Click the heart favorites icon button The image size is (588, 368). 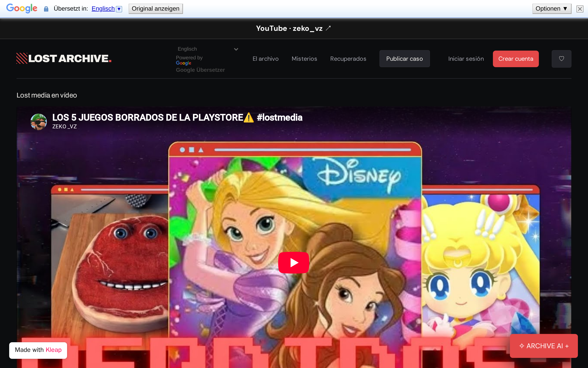tap(561, 59)
